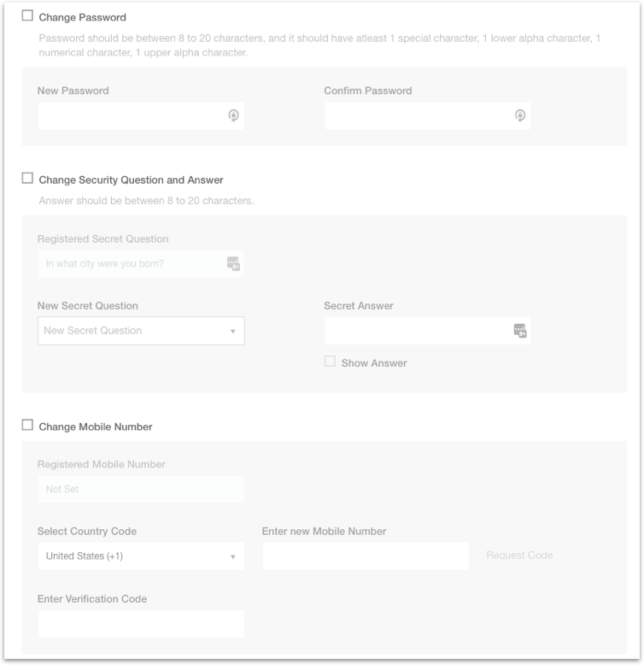Check the Change Mobile Number checkbox
The width and height of the screenshot is (644, 665).
tap(27, 425)
